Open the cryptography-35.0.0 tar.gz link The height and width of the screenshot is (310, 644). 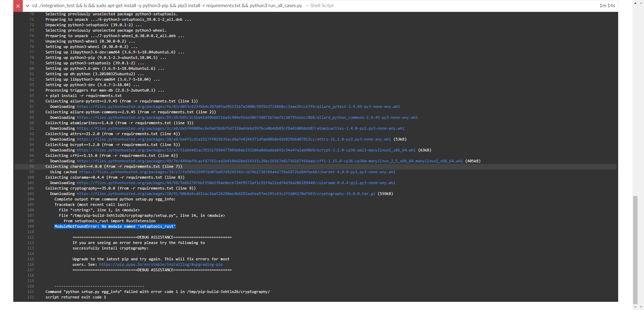point(226,194)
